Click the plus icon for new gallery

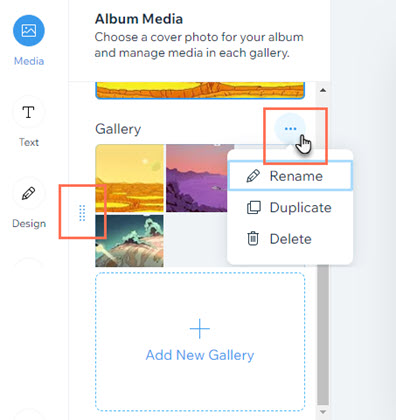pos(200,328)
